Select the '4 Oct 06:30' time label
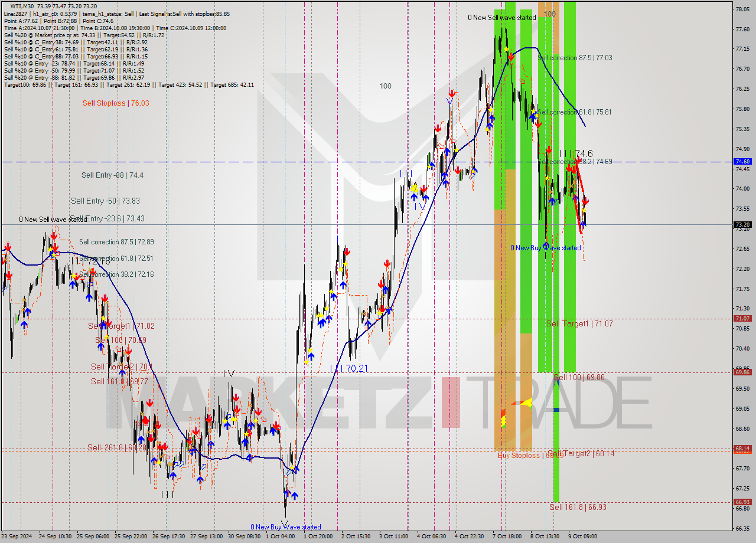The height and width of the screenshot is (543, 756). click(432, 537)
